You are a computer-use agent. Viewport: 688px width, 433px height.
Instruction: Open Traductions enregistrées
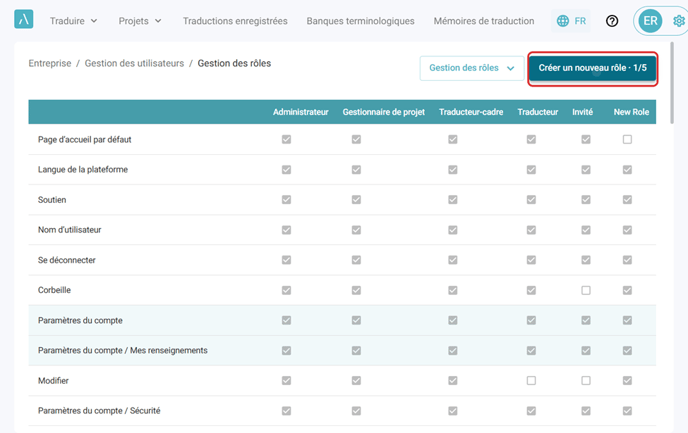[235, 21]
